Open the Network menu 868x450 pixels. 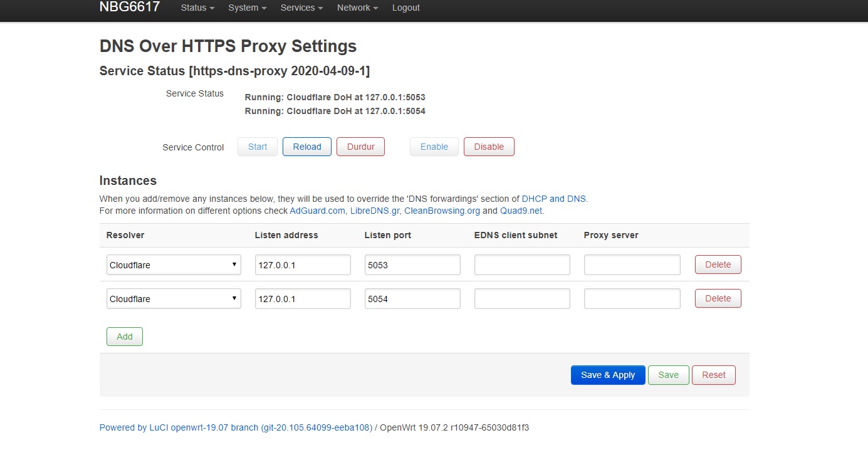pos(357,8)
